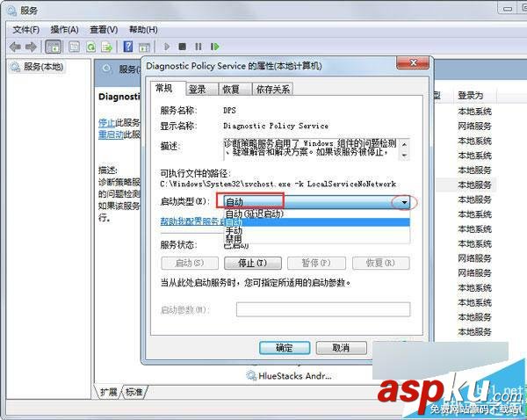527x420 pixels.
Task: Click the 启动参数 input field
Action: point(323,309)
